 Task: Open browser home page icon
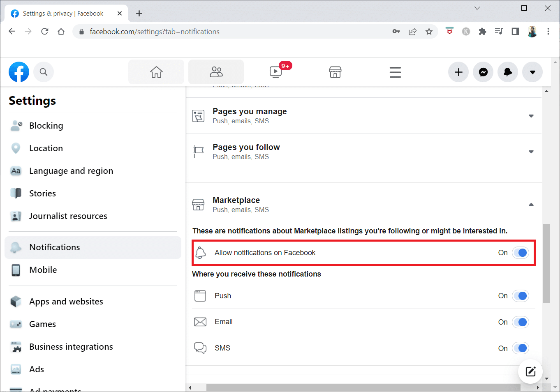(x=61, y=32)
